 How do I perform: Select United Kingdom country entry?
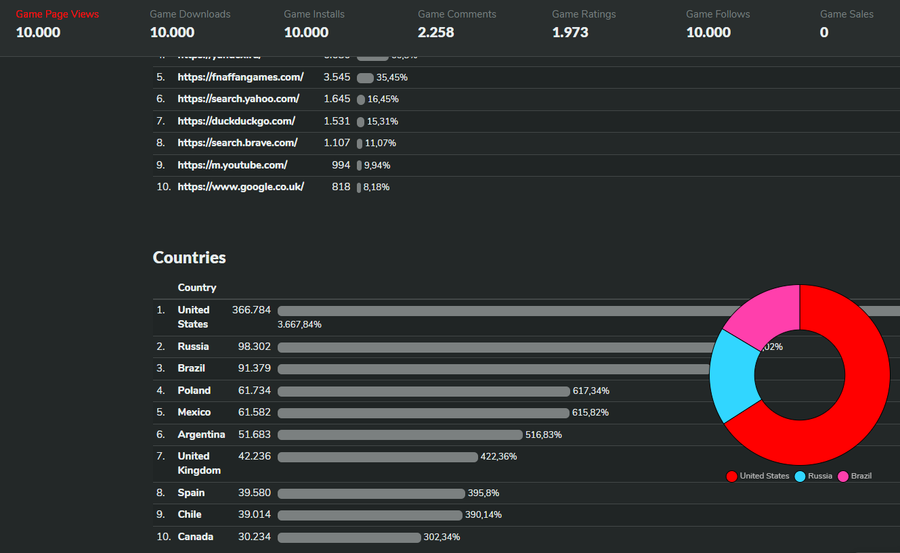pyautogui.click(x=199, y=463)
